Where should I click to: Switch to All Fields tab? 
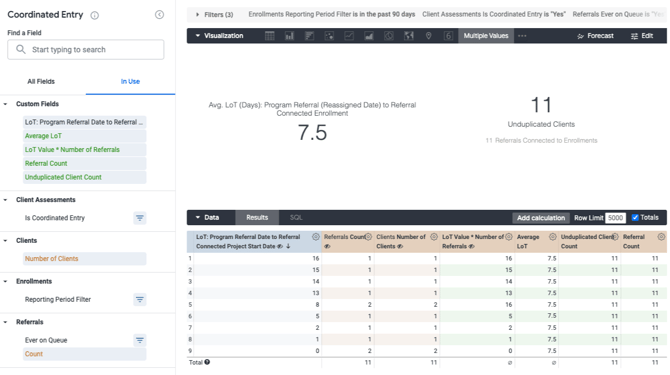(41, 82)
